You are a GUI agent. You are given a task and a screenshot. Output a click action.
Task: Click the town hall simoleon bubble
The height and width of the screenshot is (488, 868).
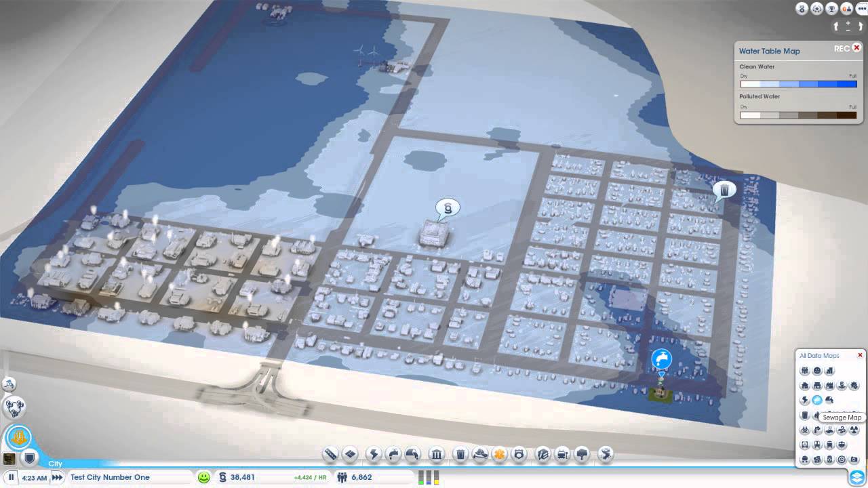click(x=448, y=208)
